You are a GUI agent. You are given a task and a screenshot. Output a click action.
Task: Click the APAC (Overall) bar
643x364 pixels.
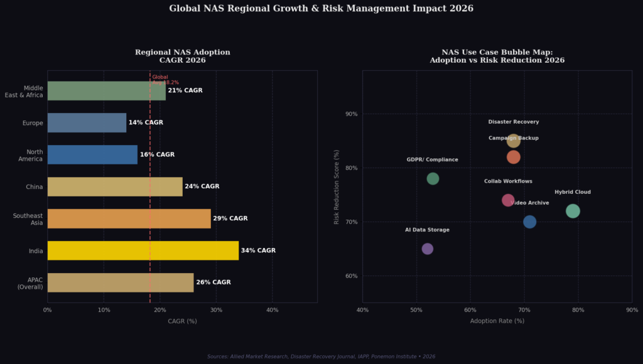[121, 282]
